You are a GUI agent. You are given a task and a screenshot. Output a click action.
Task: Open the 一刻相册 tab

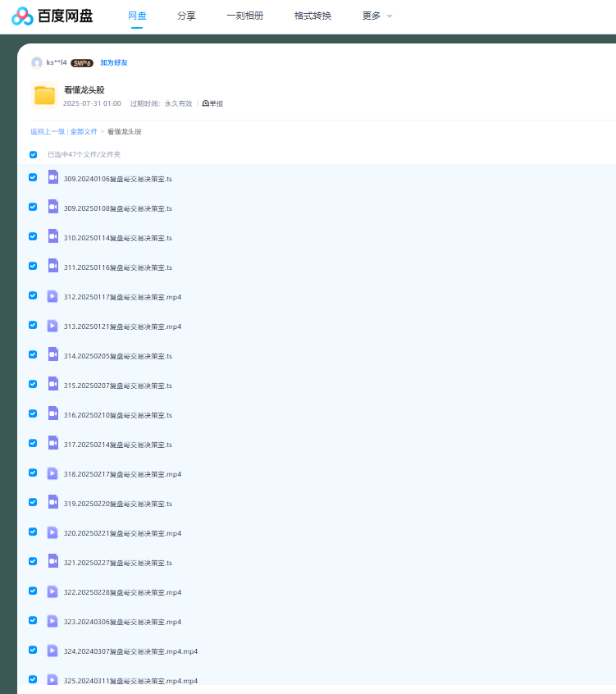click(244, 16)
